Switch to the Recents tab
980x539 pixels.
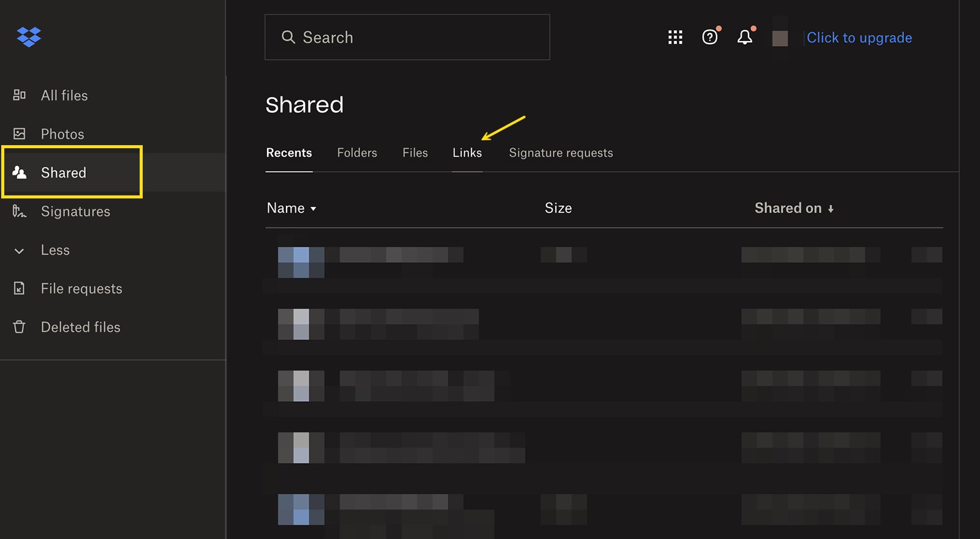[x=289, y=153]
